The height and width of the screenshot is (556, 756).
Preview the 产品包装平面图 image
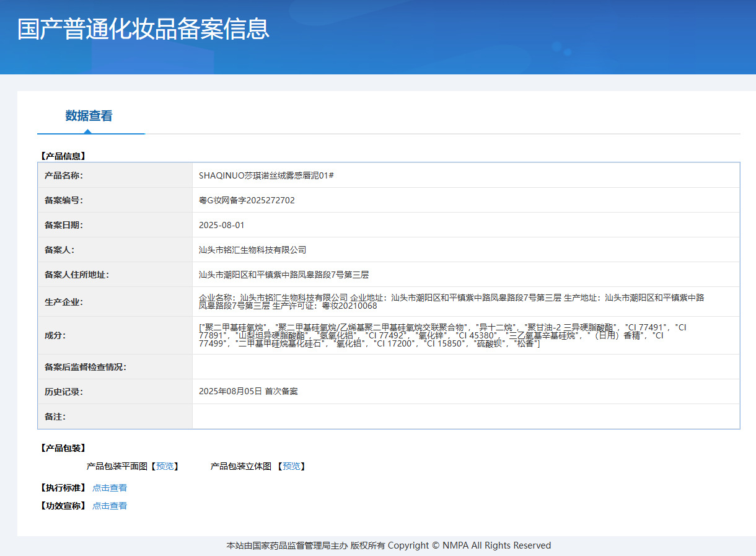[x=165, y=466]
